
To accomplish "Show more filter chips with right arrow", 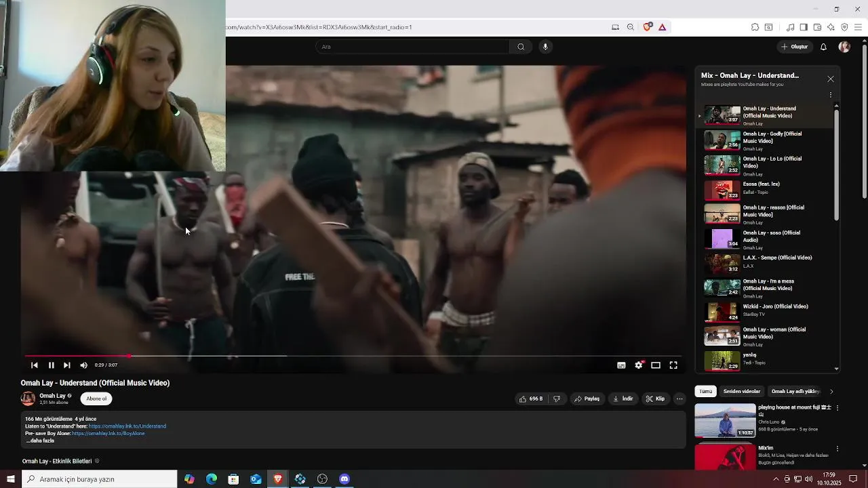I will [831, 391].
